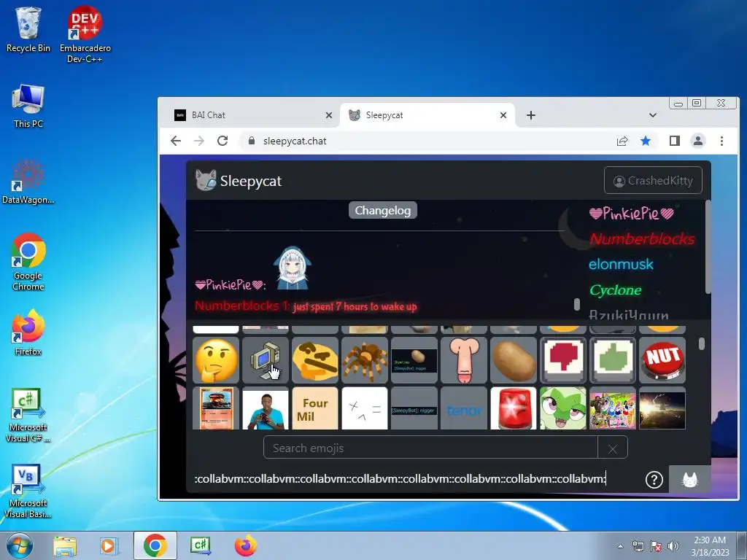Open Chrome side panel

pos(674,141)
